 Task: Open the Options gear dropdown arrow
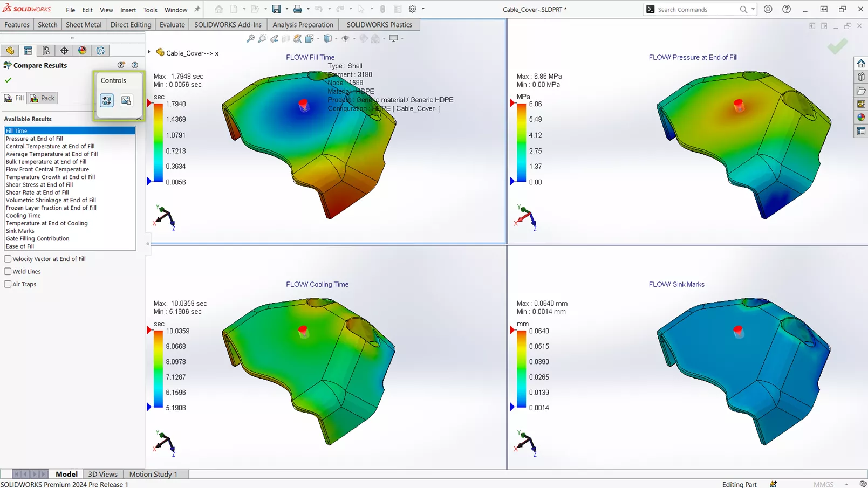click(423, 9)
